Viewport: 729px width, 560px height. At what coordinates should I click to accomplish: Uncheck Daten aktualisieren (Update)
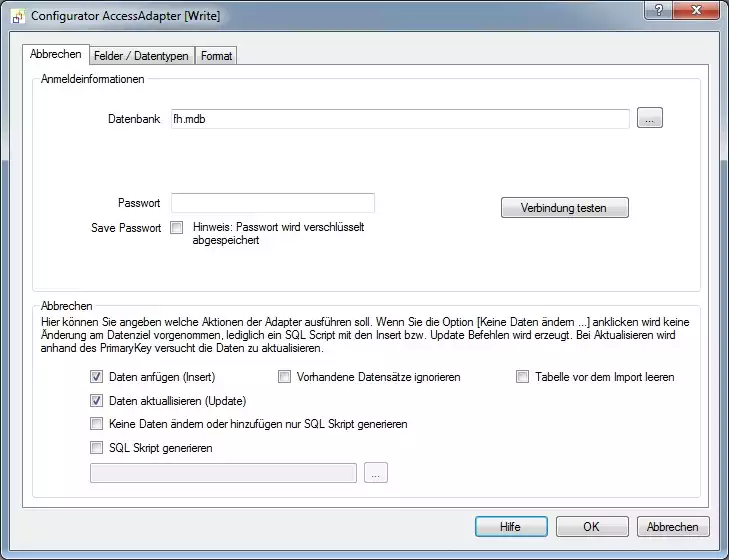tap(97, 401)
